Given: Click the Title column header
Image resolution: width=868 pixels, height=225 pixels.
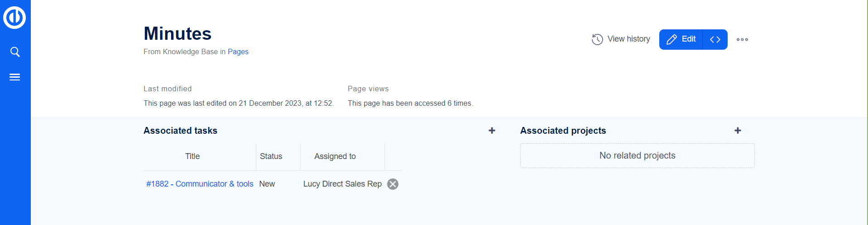Looking at the screenshot, I should click(x=192, y=156).
